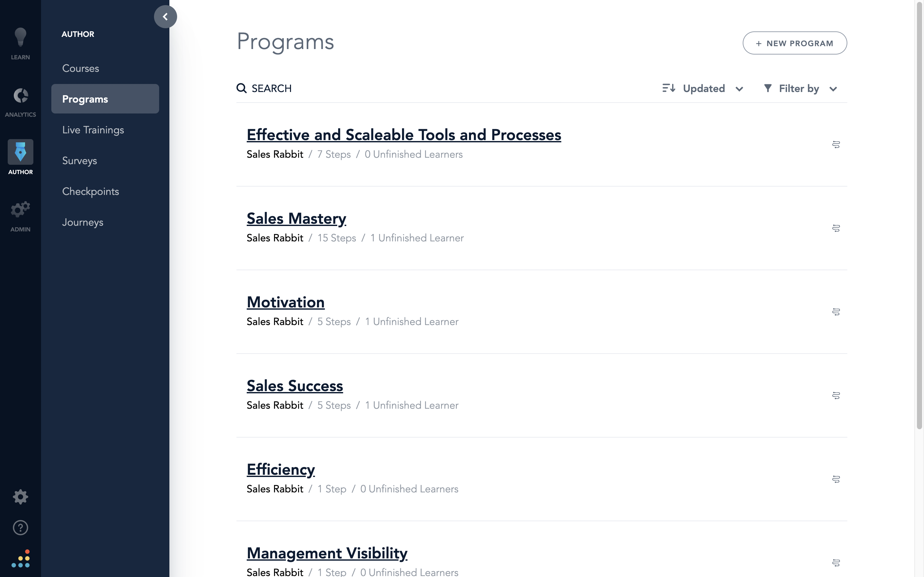The image size is (924, 577).
Task: Open options icon for Motivation row
Action: coord(836,312)
